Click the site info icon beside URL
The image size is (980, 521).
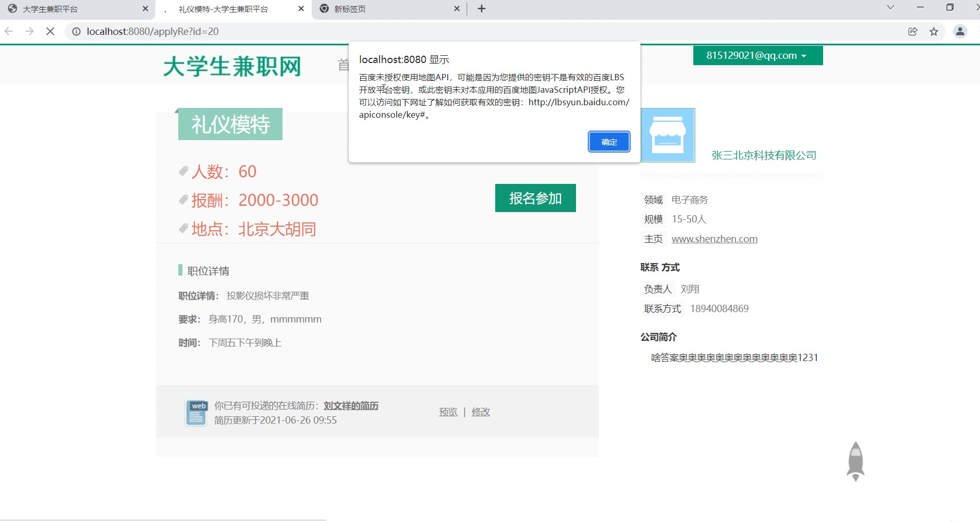[76, 31]
